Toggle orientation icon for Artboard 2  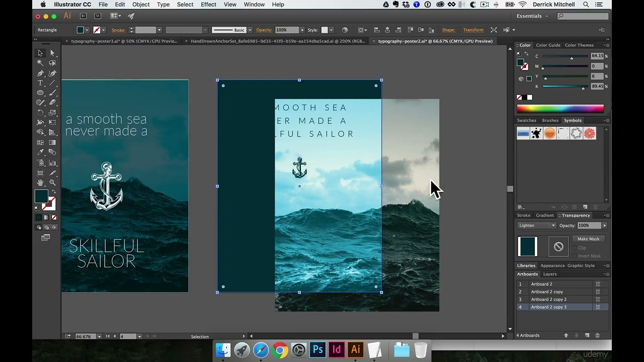tap(598, 284)
